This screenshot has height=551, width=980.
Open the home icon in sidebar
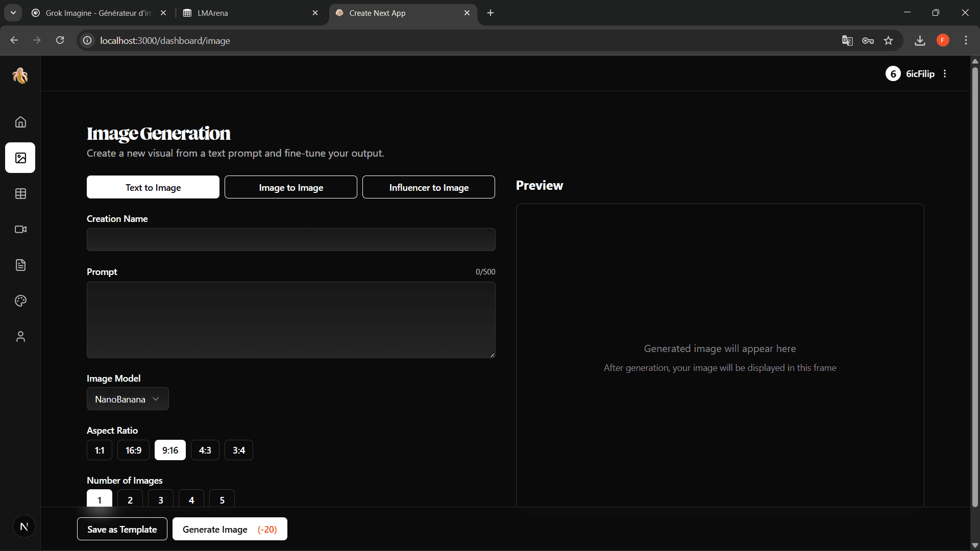(20, 122)
